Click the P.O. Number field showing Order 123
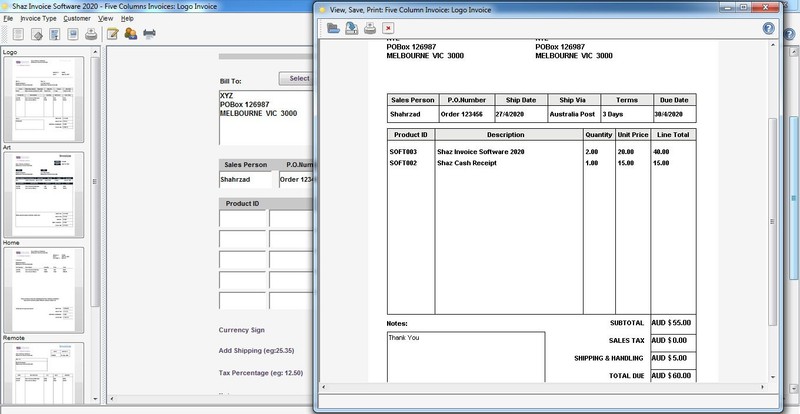800x414 pixels. pyautogui.click(x=296, y=180)
